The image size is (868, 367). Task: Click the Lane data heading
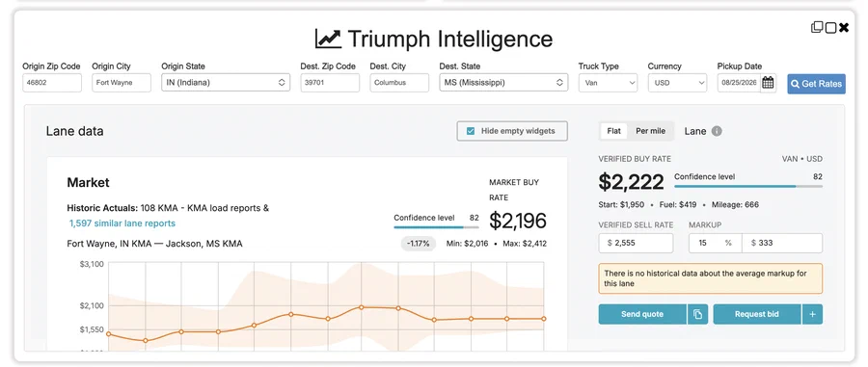coord(74,132)
